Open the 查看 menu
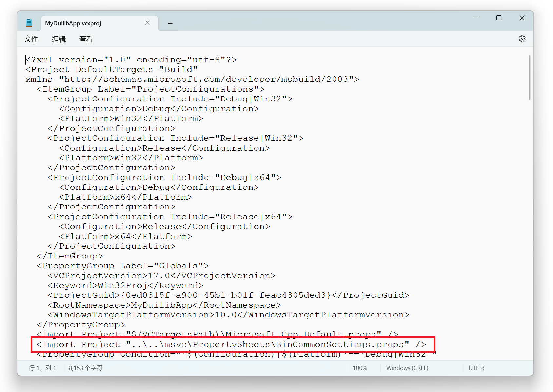Image resolution: width=553 pixels, height=392 pixels. point(86,39)
